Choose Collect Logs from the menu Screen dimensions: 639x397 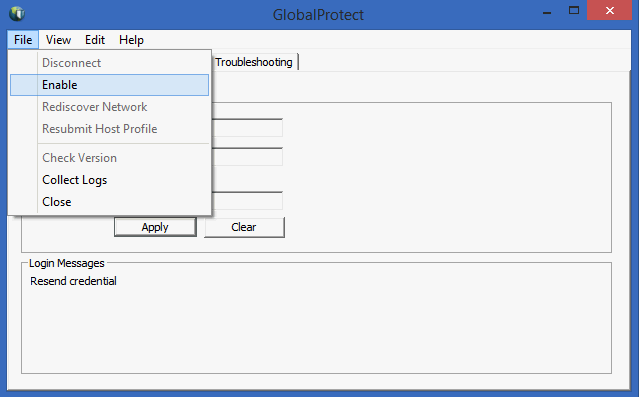[x=109, y=180]
